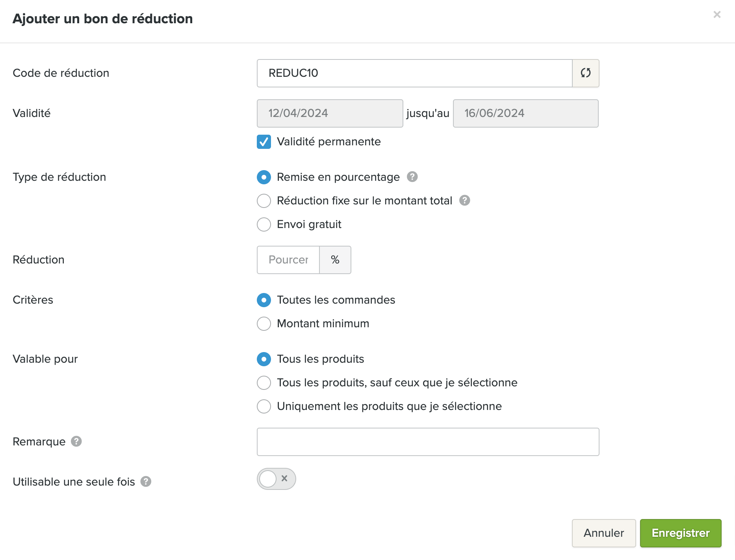Screen dimensions: 735x560
Task: Click the Remarque help question mark
Action: [x=76, y=441]
